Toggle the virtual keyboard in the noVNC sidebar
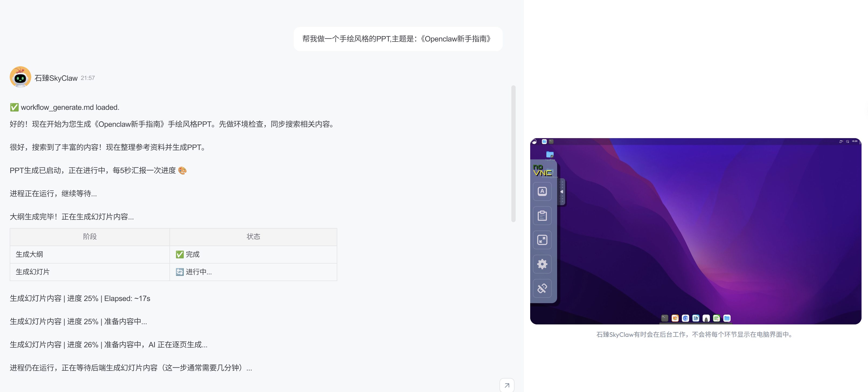Viewport: 868px width, 392px height. click(542, 191)
